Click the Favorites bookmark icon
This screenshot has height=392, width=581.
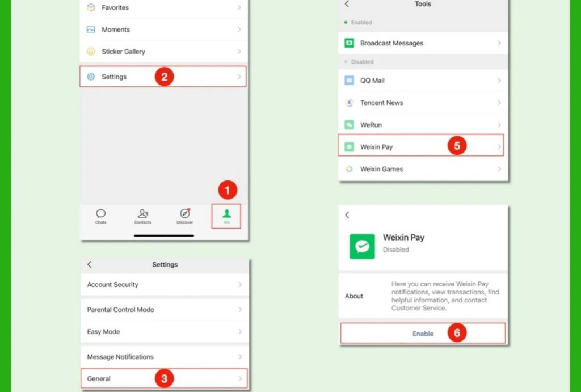(91, 7)
